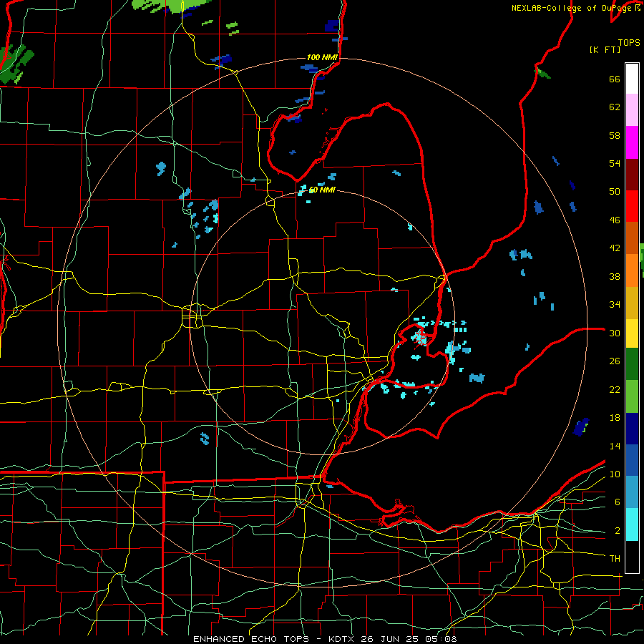This screenshot has height=644, width=644.
Task: Click the gold legend swatch
Action: tap(632, 303)
